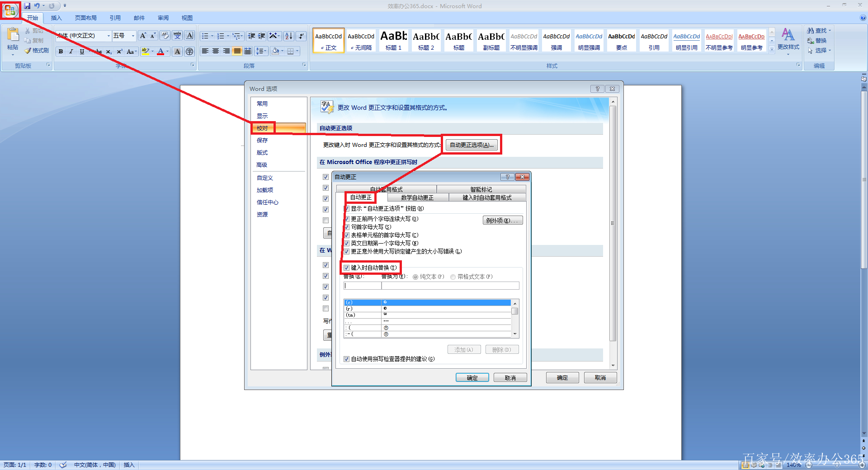The height and width of the screenshot is (470, 868).
Task: Activate Format Painter (格式刷)
Action: (37, 51)
